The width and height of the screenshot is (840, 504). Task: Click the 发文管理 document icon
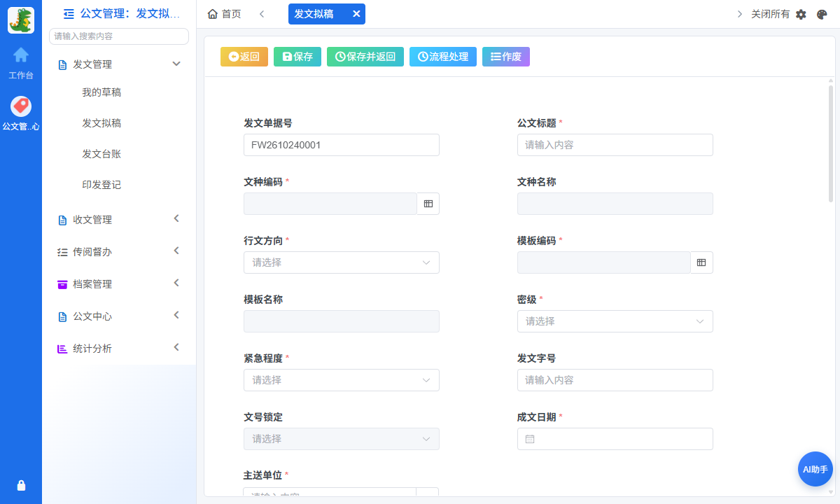(62, 64)
